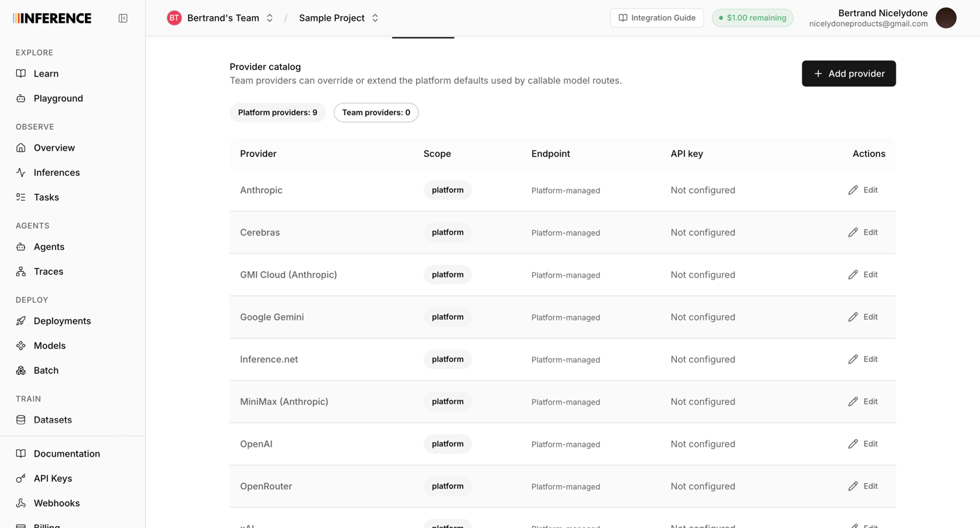The height and width of the screenshot is (528, 980).
Task: Click Endpoint column header
Action: (x=550, y=154)
